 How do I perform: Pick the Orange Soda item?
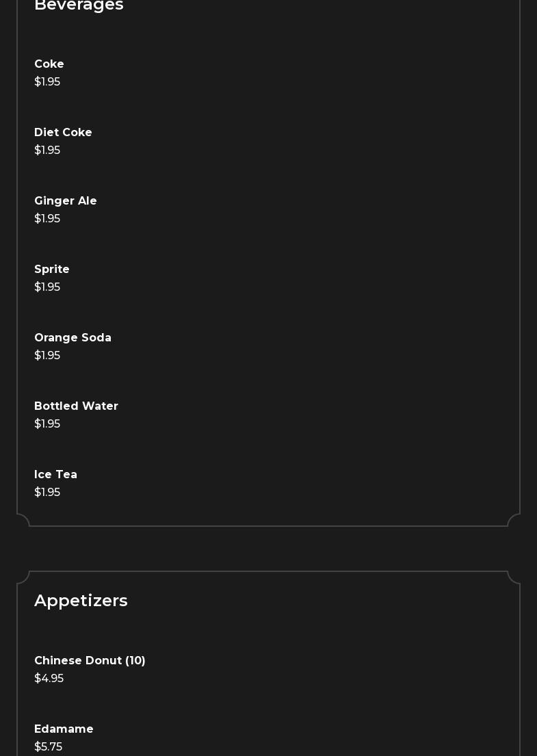click(x=73, y=338)
